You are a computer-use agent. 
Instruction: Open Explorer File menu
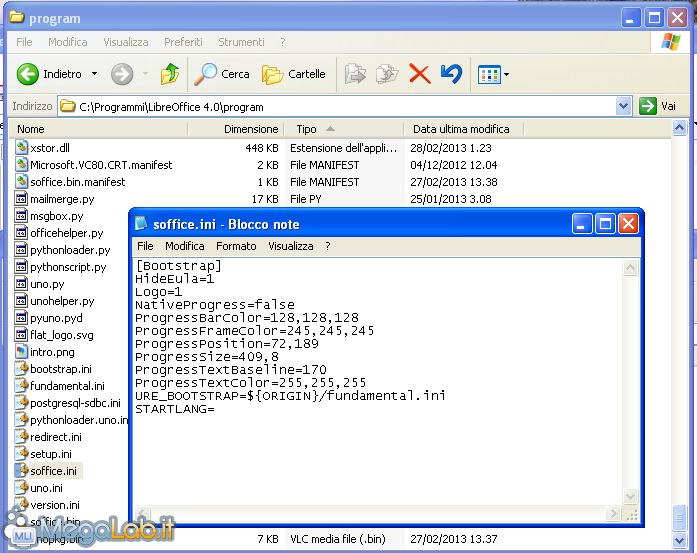coord(24,42)
